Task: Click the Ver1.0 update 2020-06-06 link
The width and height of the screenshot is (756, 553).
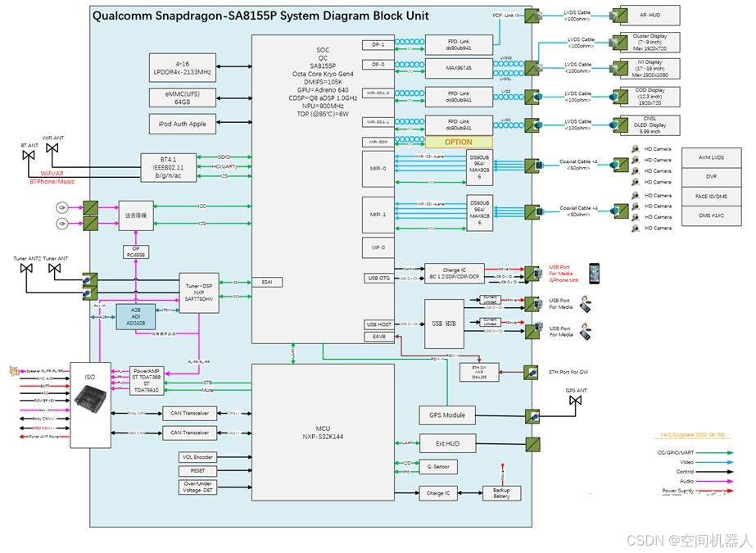Action: coord(692,434)
